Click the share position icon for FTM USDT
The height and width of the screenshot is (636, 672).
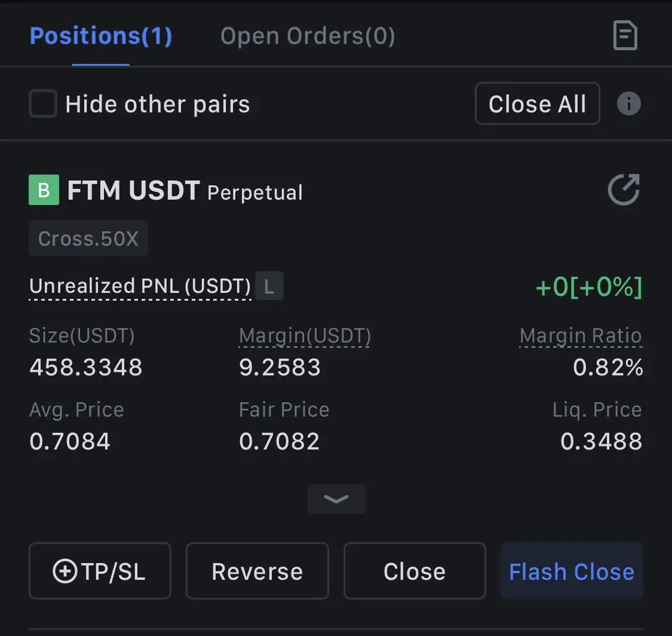point(624,189)
